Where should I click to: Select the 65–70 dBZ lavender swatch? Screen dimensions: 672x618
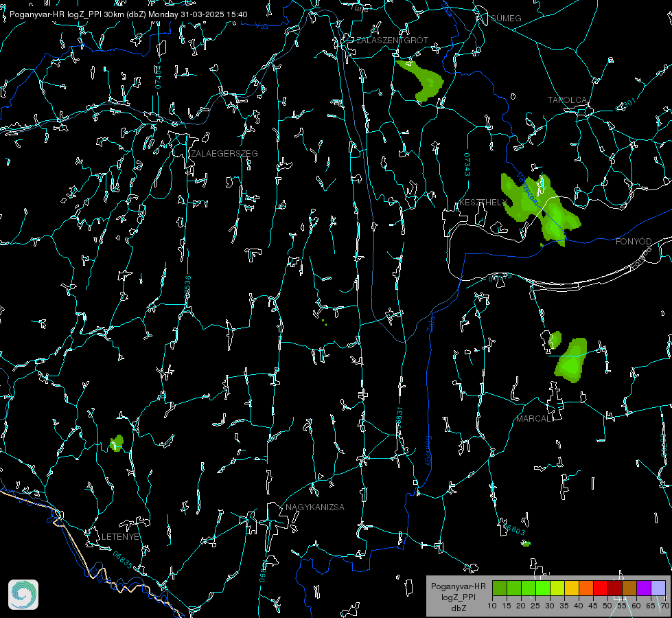click(x=658, y=588)
